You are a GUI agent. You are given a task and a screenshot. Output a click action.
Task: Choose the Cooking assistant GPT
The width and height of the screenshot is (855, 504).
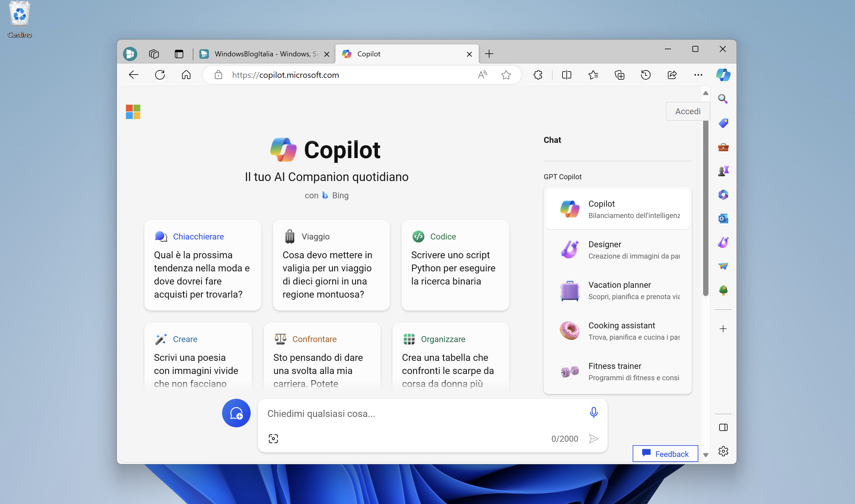coord(617,331)
